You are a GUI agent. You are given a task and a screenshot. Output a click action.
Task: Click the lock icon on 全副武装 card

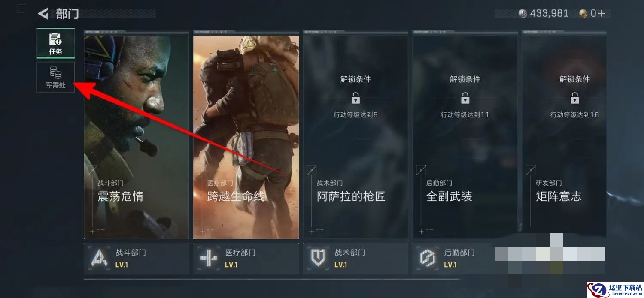click(x=465, y=98)
